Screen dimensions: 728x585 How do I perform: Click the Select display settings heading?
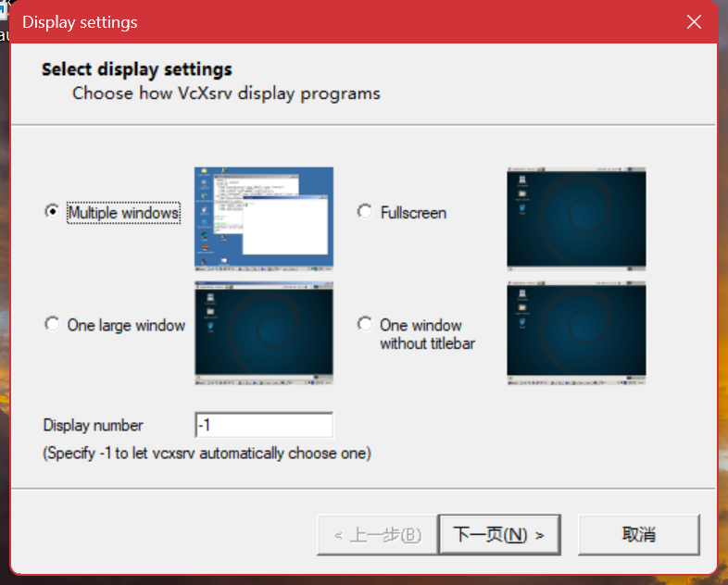click(x=137, y=69)
